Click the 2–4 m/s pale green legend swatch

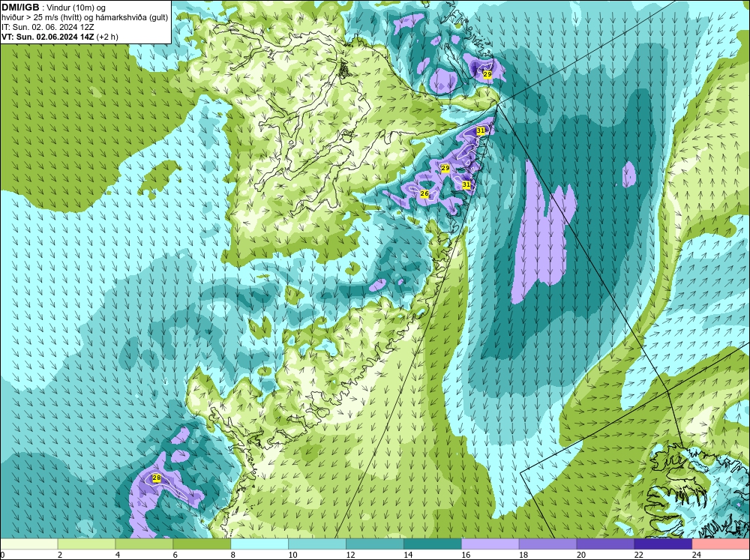(86, 544)
